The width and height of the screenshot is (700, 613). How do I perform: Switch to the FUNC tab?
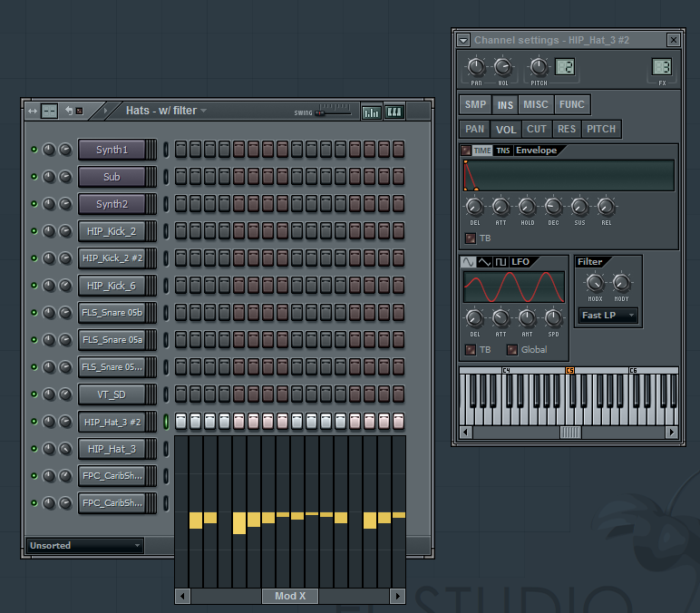(x=572, y=104)
